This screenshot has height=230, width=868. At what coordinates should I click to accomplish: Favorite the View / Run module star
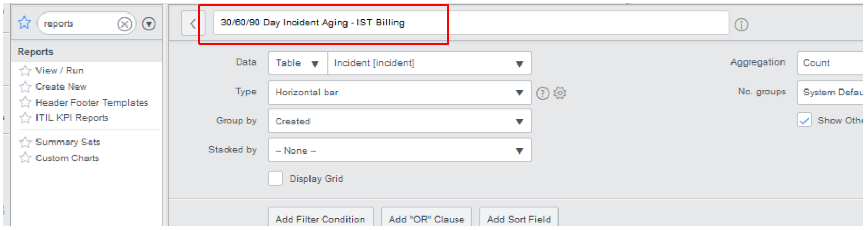click(x=25, y=71)
